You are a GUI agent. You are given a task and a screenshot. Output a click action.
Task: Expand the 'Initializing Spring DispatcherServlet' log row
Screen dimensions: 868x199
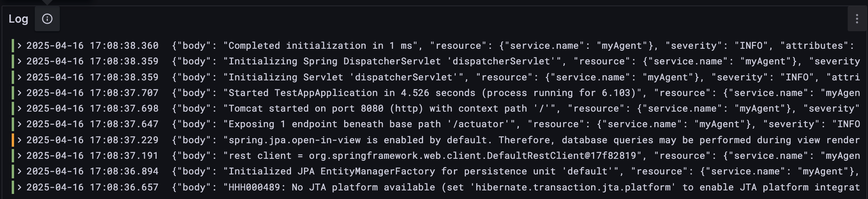point(19,61)
